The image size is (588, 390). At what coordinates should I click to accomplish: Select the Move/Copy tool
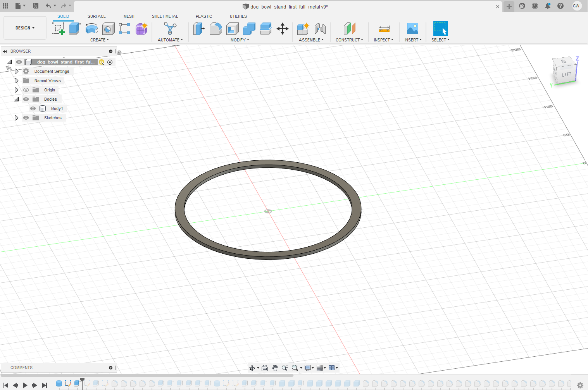click(283, 29)
